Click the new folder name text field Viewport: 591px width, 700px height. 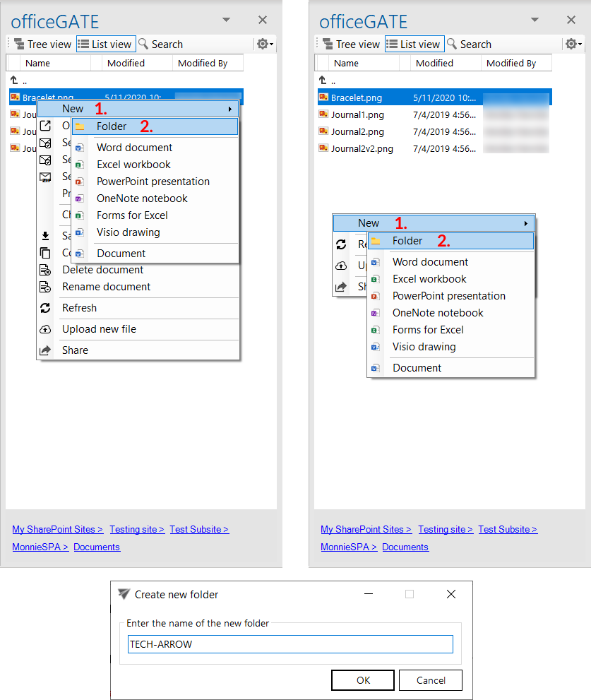pyautogui.click(x=290, y=644)
